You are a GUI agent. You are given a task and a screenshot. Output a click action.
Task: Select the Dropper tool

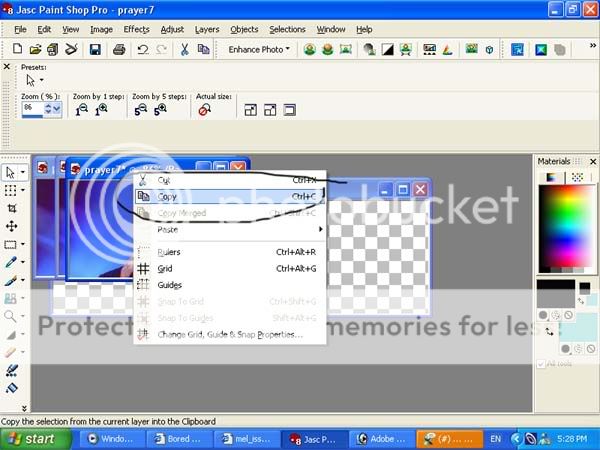(10, 262)
